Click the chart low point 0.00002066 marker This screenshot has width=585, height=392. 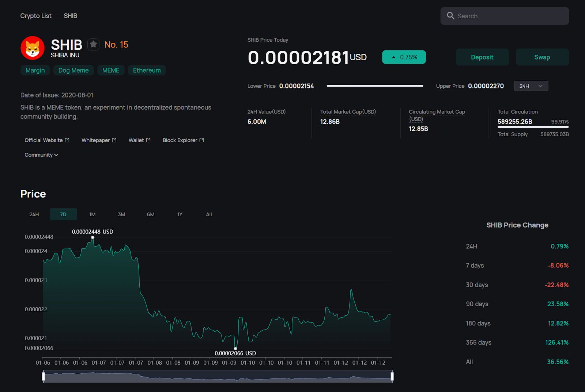(x=235, y=349)
